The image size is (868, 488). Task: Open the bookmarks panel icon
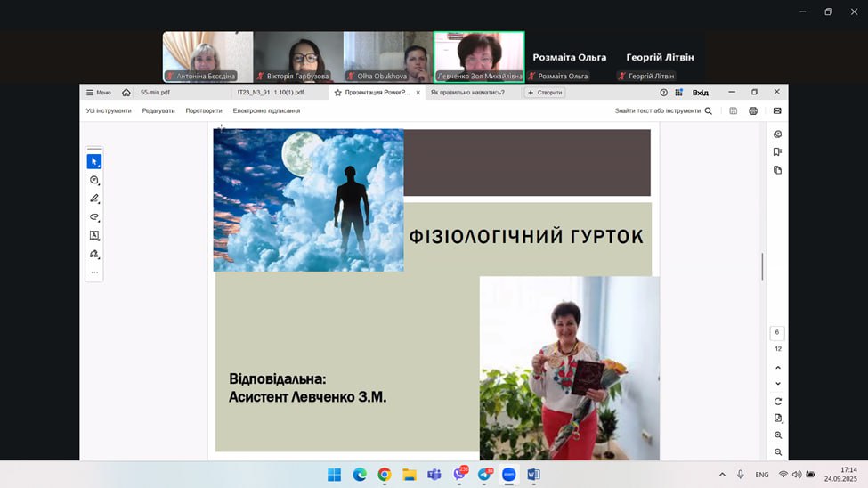pyautogui.click(x=777, y=152)
